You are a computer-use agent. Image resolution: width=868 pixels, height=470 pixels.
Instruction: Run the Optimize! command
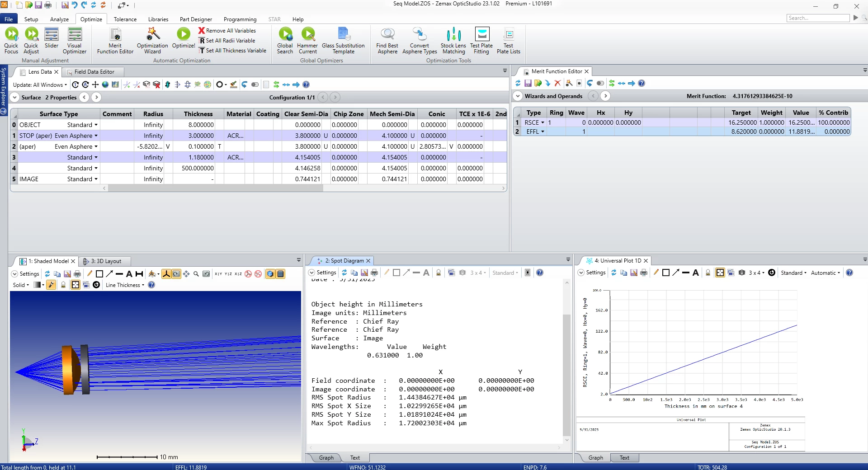click(184, 38)
